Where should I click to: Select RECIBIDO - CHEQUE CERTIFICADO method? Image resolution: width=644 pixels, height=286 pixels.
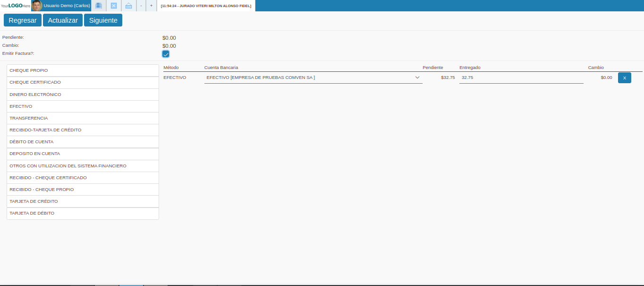coord(83,178)
